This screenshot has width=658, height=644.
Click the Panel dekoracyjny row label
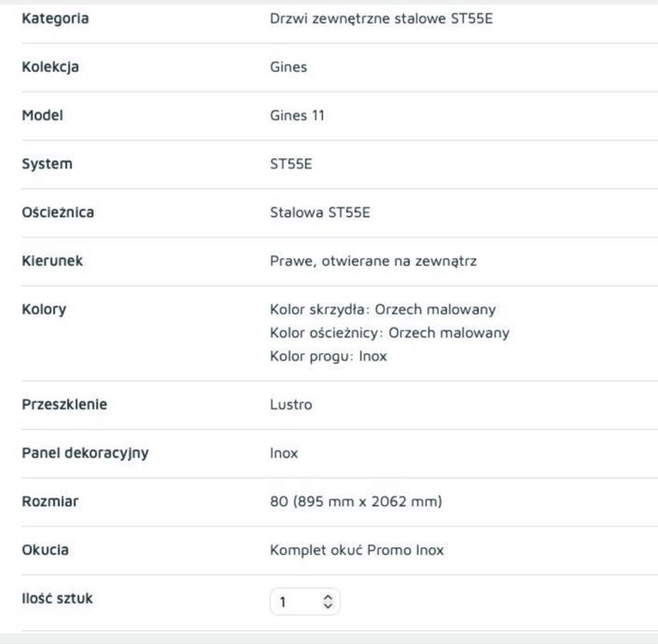click(x=86, y=454)
